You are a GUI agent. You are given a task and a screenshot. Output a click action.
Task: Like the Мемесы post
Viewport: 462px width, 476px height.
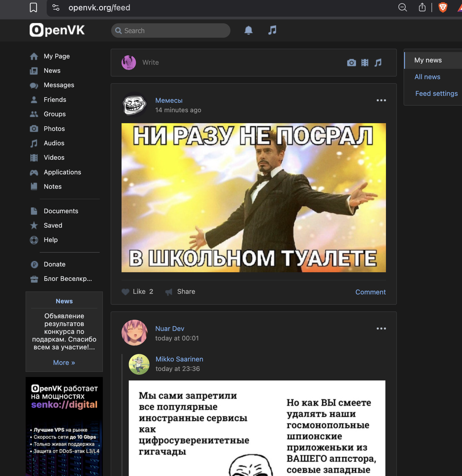(x=137, y=292)
